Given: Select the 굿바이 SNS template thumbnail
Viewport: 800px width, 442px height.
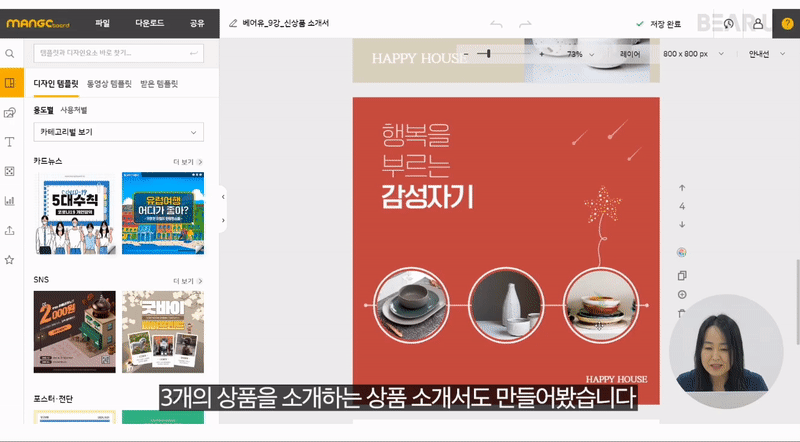Looking at the screenshot, I should (x=163, y=332).
